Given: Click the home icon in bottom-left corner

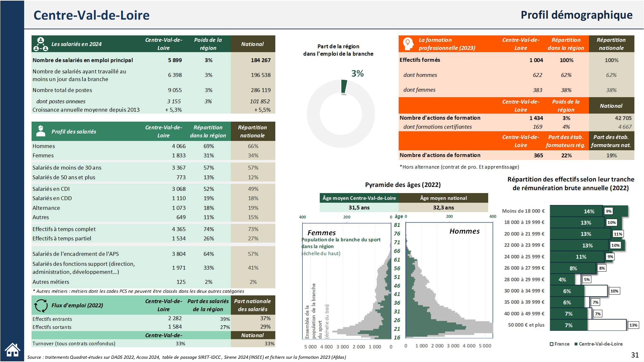Looking at the screenshot, I should coord(13,350).
